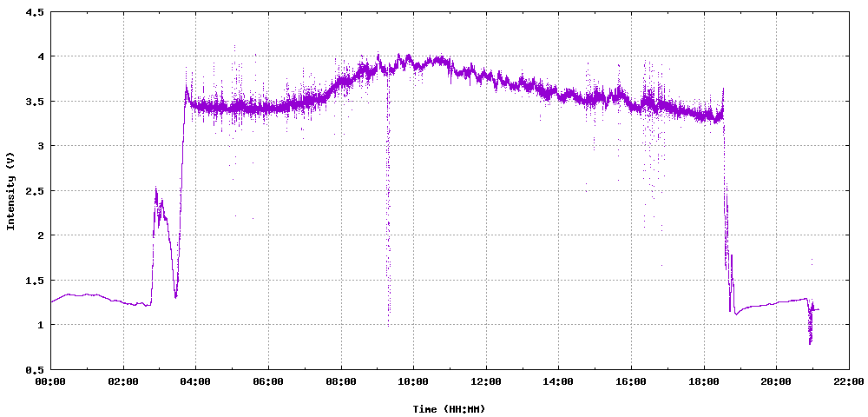Click the 04:00 x-axis tick label
868x417 pixels.
(196, 381)
